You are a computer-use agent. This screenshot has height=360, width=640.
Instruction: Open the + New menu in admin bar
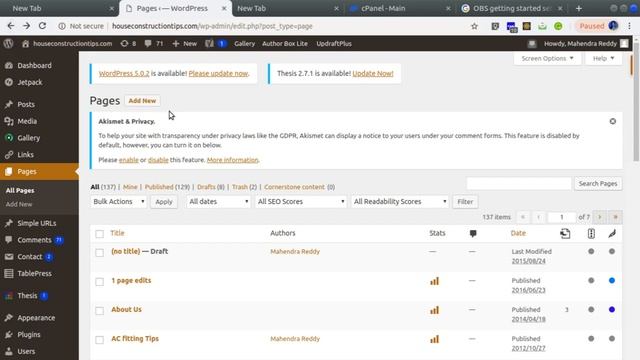pyautogui.click(x=184, y=43)
